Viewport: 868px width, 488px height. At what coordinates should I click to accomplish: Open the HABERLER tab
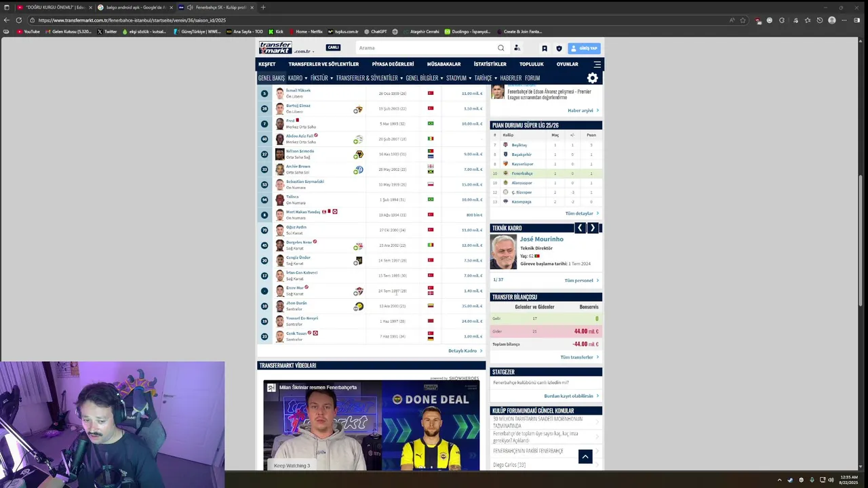511,78
